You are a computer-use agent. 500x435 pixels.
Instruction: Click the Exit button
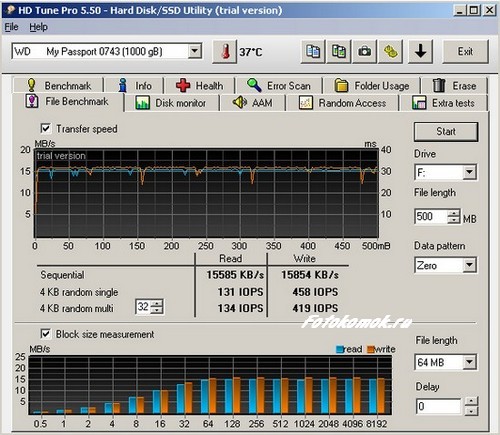pyautogui.click(x=465, y=52)
